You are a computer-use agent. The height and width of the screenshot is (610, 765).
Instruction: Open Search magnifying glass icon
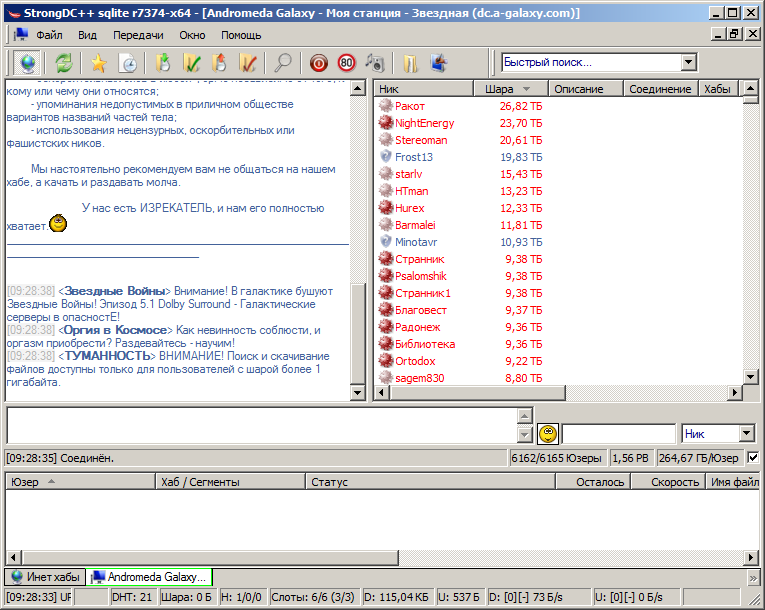[x=282, y=63]
